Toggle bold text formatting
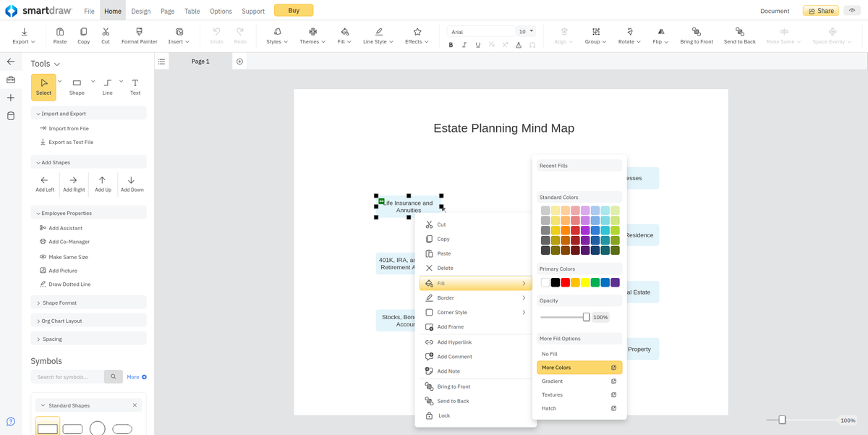Image resolution: width=868 pixels, height=435 pixels. point(451,44)
